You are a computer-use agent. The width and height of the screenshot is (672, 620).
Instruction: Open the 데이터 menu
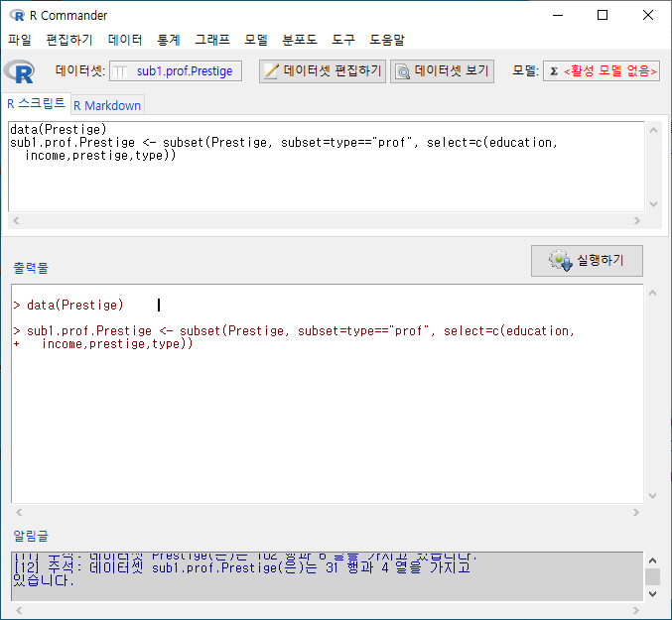click(x=125, y=40)
